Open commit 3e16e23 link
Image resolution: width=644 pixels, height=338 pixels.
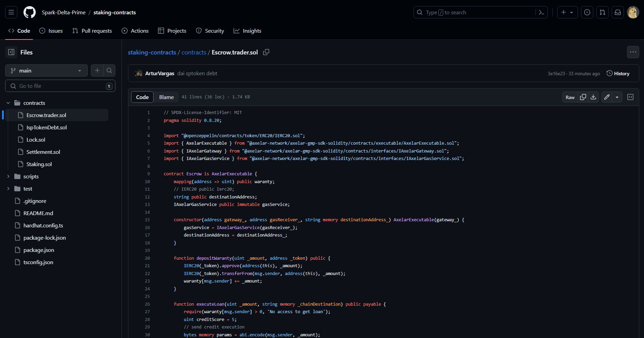click(x=556, y=74)
